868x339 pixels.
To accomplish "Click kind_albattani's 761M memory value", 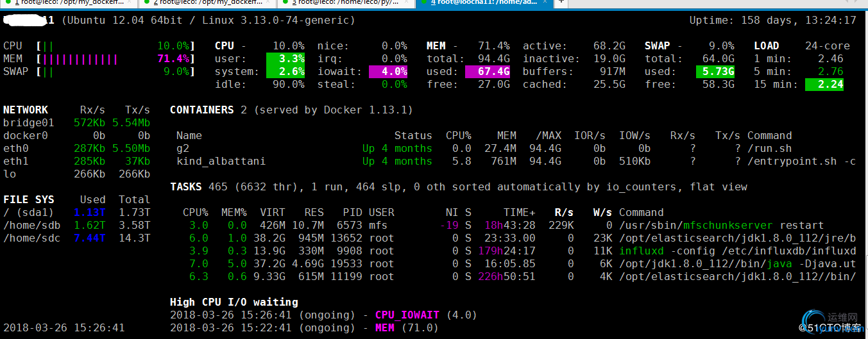I will tap(504, 161).
